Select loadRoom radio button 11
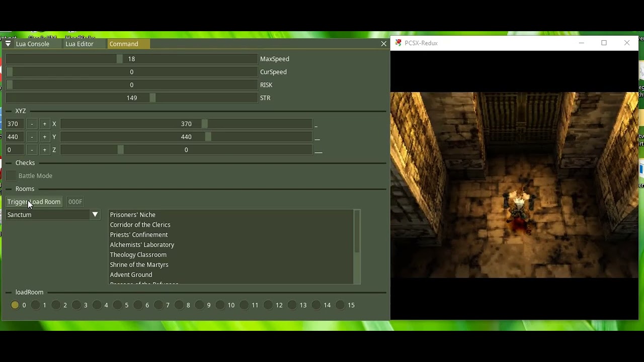The width and height of the screenshot is (644, 362). (x=245, y=305)
